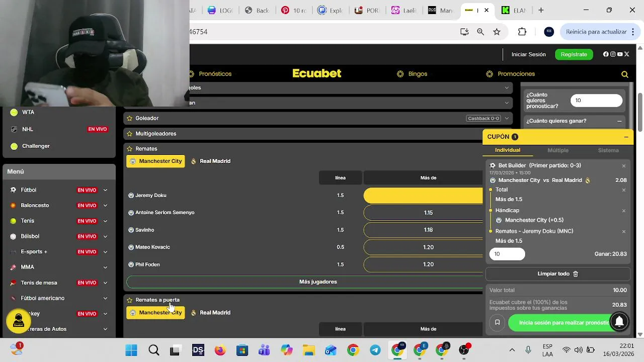The image size is (644, 362).
Task: Favorite the Goleador market star
Action: (130, 118)
